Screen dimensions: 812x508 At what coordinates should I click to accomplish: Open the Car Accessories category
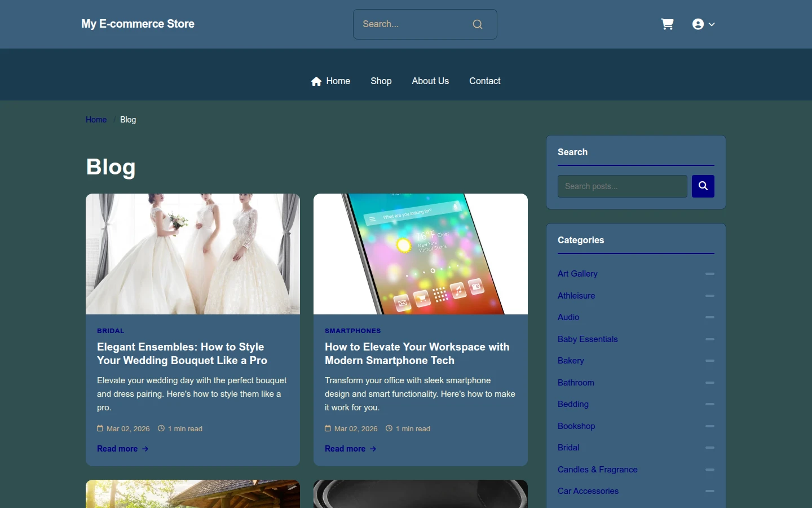click(x=588, y=491)
